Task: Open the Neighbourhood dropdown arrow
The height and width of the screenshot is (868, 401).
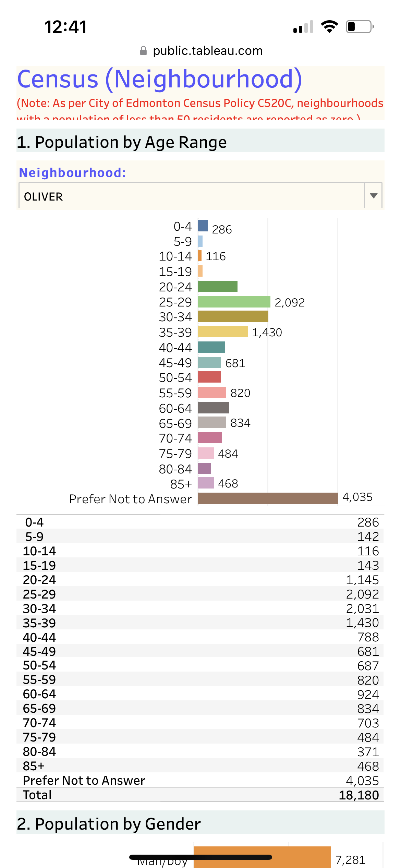Action: click(x=374, y=196)
